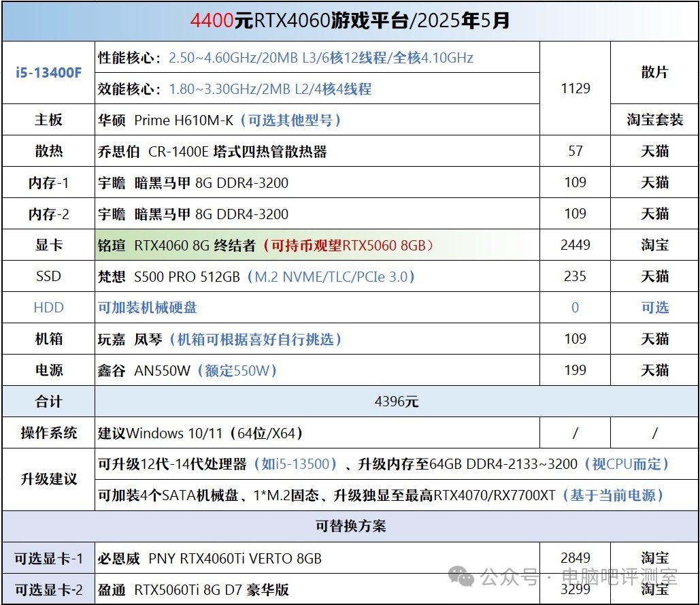Click the 4396元 total price
This screenshot has height=605, width=700.
[x=396, y=402]
